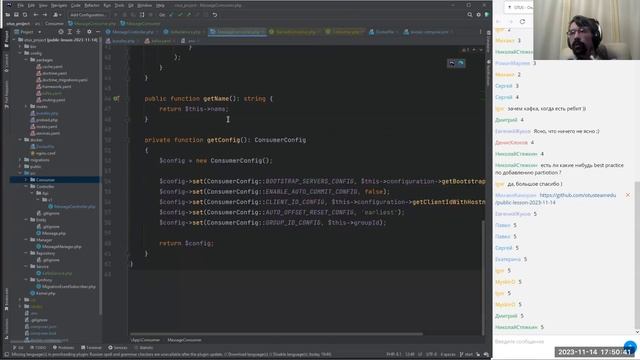Click browser reload icon in chat window
640x360 pixels.
pos(522,21)
